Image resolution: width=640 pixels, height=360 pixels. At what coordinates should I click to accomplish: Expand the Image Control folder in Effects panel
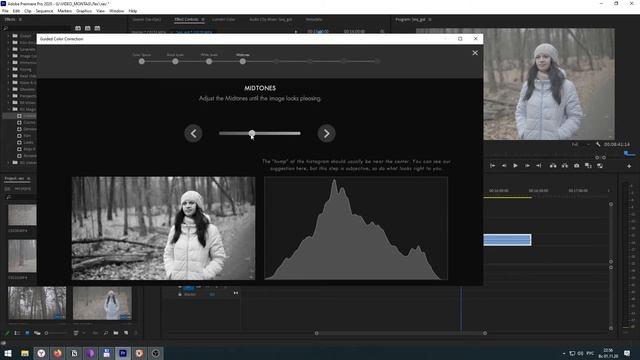pos(9,56)
